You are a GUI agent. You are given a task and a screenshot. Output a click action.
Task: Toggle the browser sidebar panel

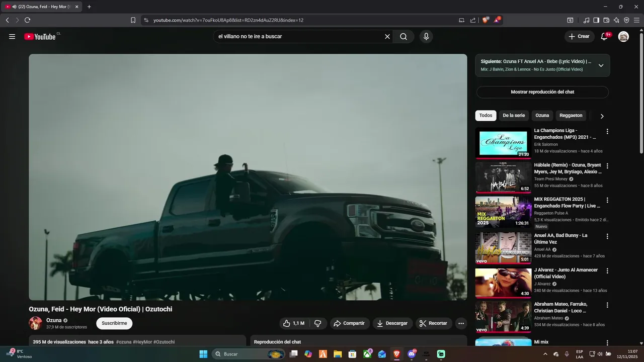pyautogui.click(x=596, y=20)
